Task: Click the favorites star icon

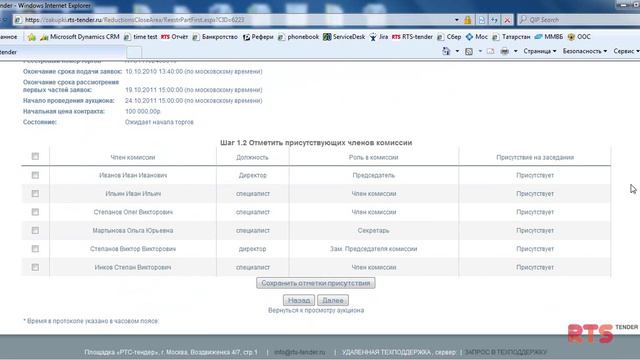Action: (x=31, y=37)
